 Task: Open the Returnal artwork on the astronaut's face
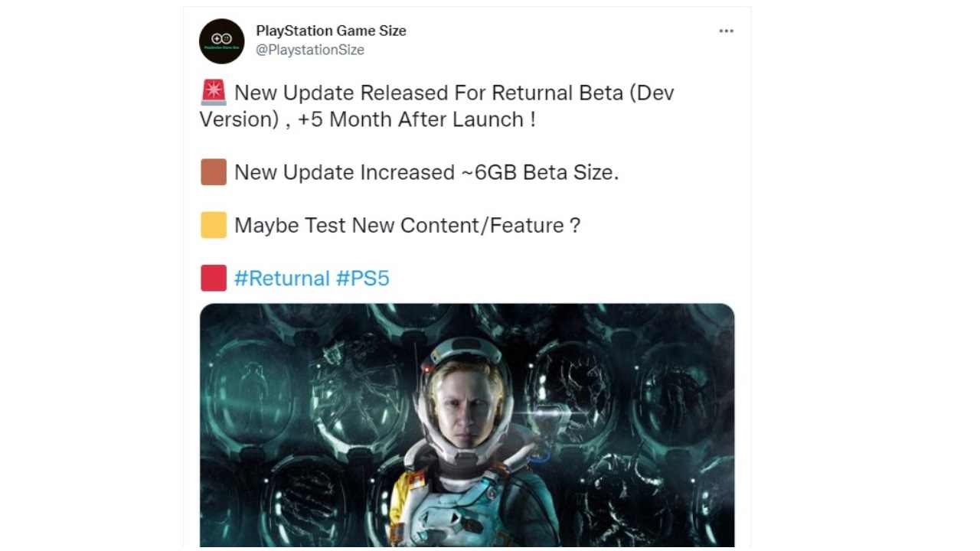coord(467,403)
